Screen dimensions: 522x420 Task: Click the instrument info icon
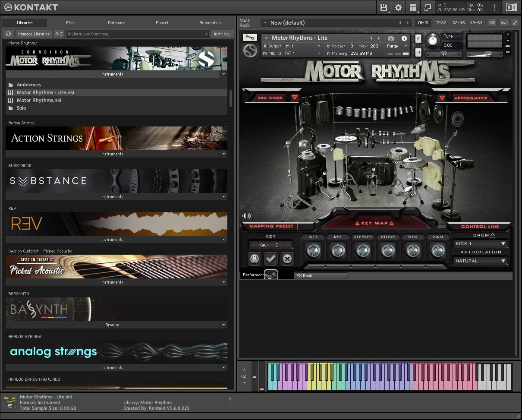tap(404, 38)
